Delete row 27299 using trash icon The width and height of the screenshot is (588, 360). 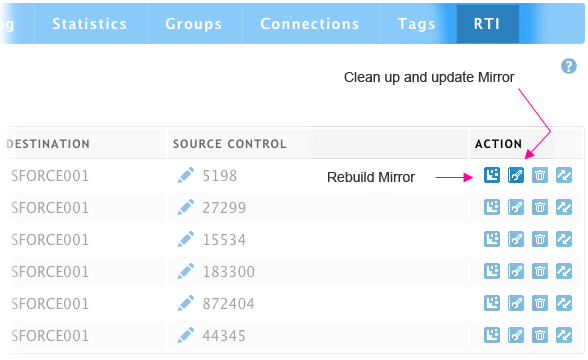(540, 207)
